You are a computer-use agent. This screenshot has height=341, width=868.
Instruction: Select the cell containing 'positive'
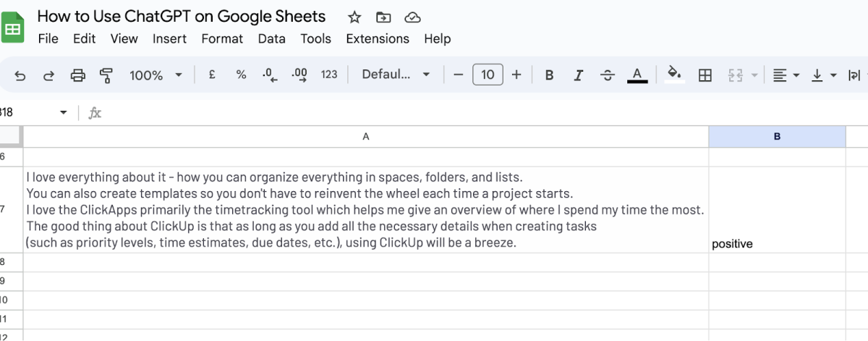click(x=777, y=209)
